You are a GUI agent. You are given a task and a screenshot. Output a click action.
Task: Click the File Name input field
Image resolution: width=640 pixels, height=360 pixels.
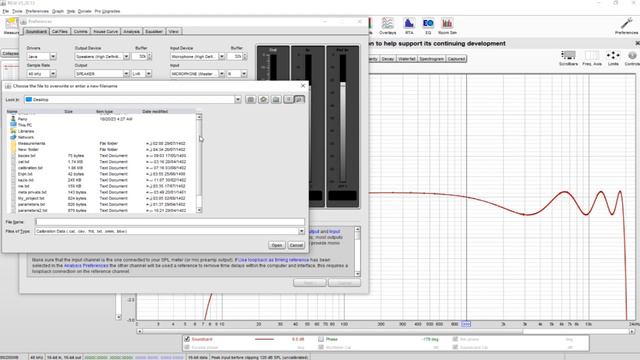[x=170, y=222]
